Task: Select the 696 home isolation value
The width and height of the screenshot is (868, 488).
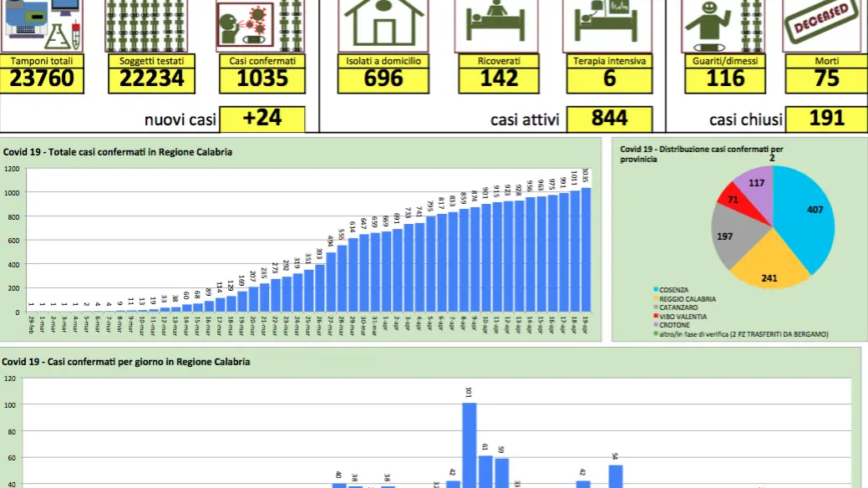Action: [x=383, y=79]
